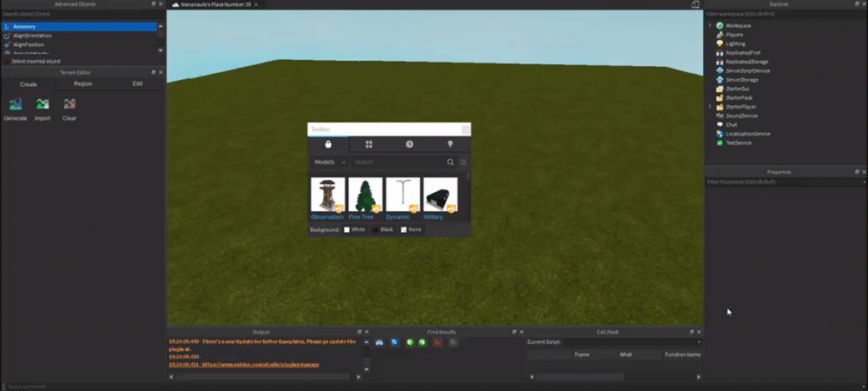This screenshot has width=868, height=391.
Task: Undock the Find Results panel via float button
Action: tap(514, 332)
